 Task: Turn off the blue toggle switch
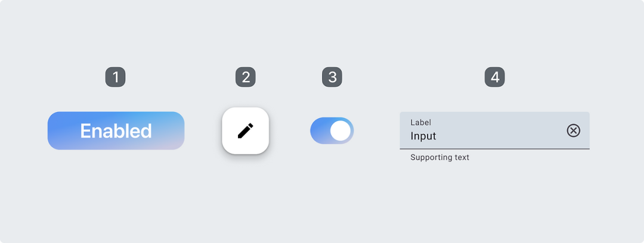coord(332,131)
